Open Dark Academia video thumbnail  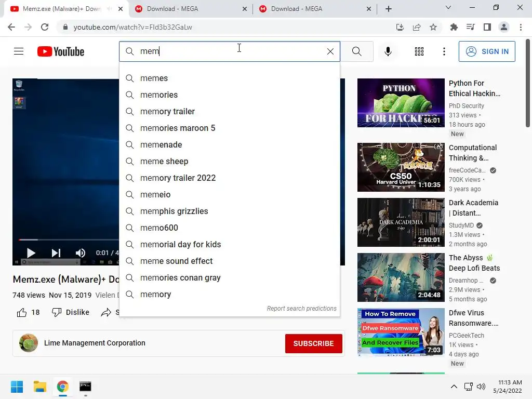click(401, 222)
